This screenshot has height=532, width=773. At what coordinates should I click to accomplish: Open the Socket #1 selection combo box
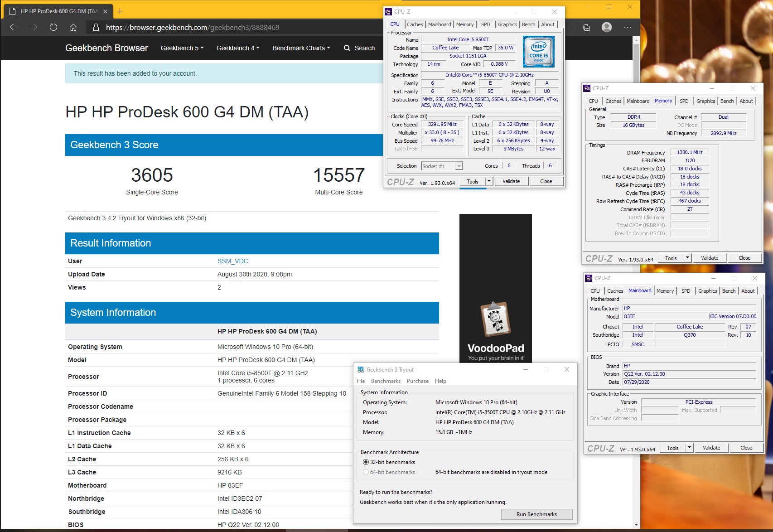pyautogui.click(x=442, y=166)
